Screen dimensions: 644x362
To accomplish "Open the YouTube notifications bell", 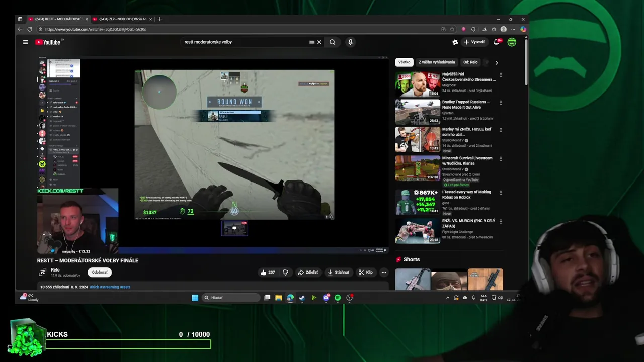I will tap(497, 42).
